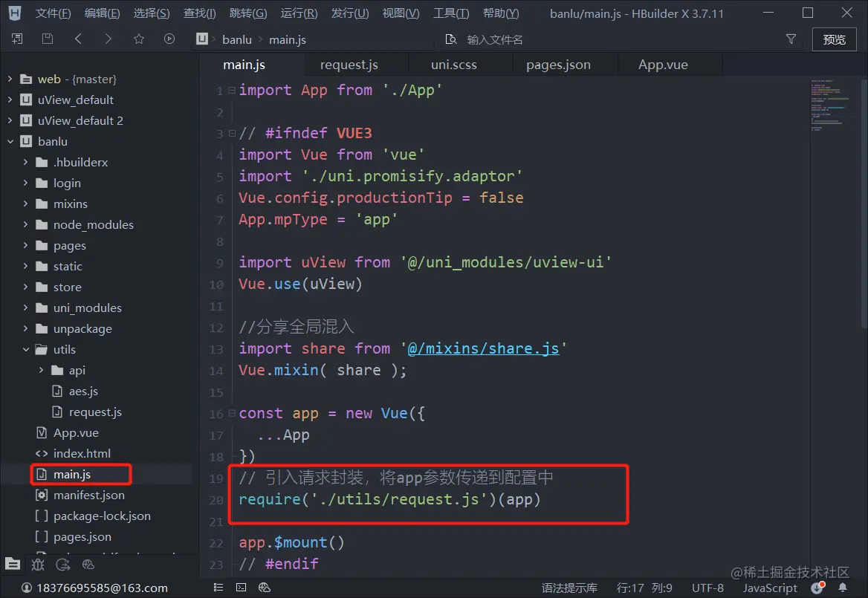
Task: Go forward with the right arrow icon
Action: coord(108,39)
